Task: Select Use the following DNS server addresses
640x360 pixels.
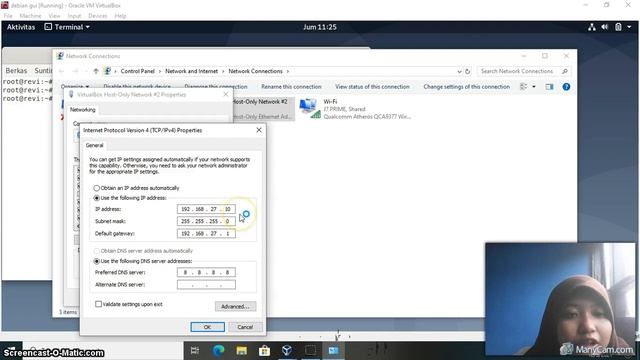Action: (x=96, y=261)
